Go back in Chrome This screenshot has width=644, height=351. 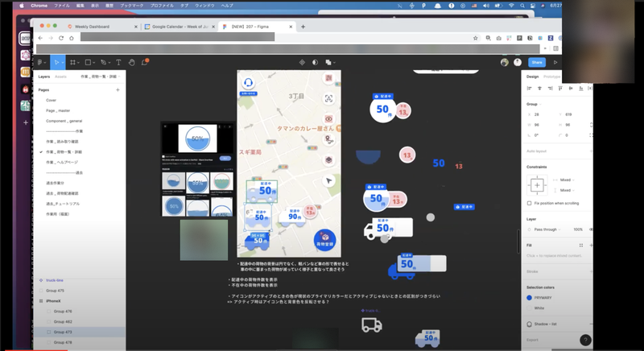[40, 38]
